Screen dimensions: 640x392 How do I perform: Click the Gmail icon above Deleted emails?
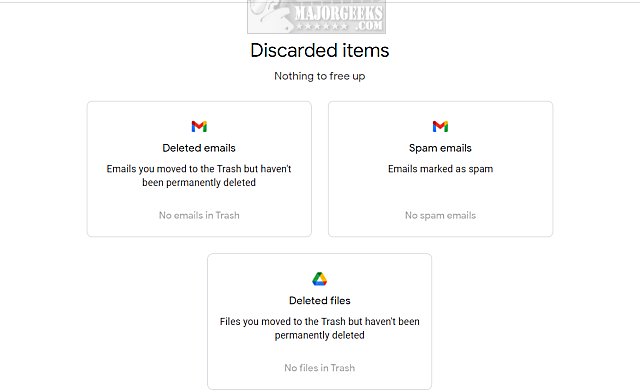coord(199,127)
